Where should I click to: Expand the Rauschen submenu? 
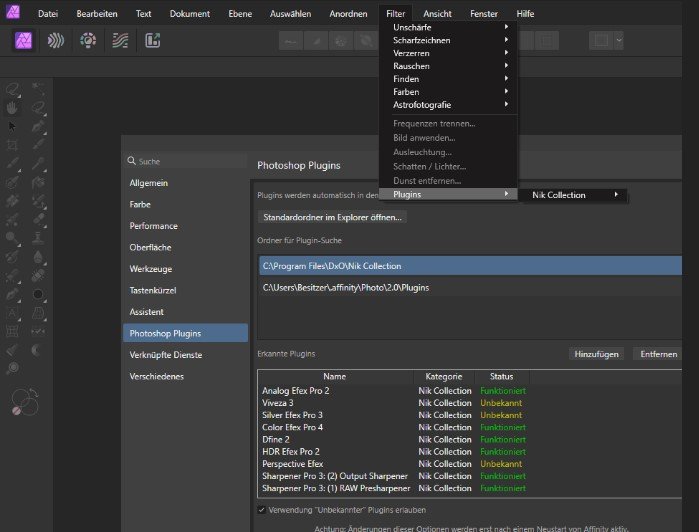click(x=448, y=66)
